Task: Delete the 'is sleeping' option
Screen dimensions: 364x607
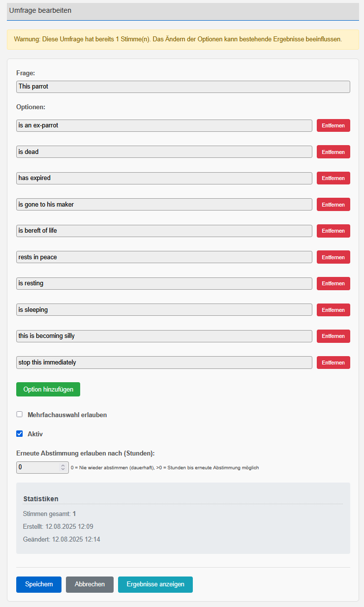Action: click(x=333, y=310)
